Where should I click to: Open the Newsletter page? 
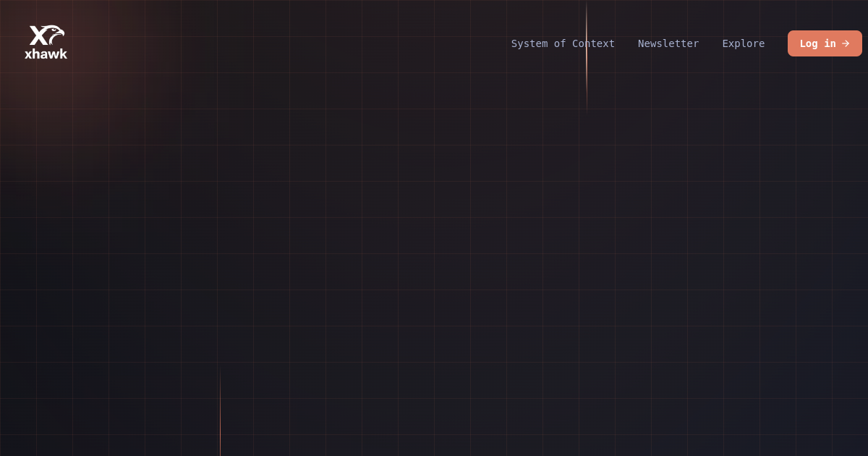coord(668,43)
